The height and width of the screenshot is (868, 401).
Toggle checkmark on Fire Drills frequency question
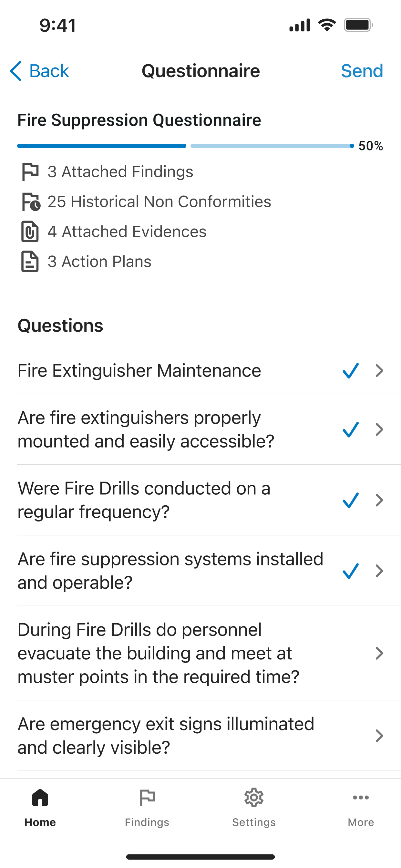point(350,501)
